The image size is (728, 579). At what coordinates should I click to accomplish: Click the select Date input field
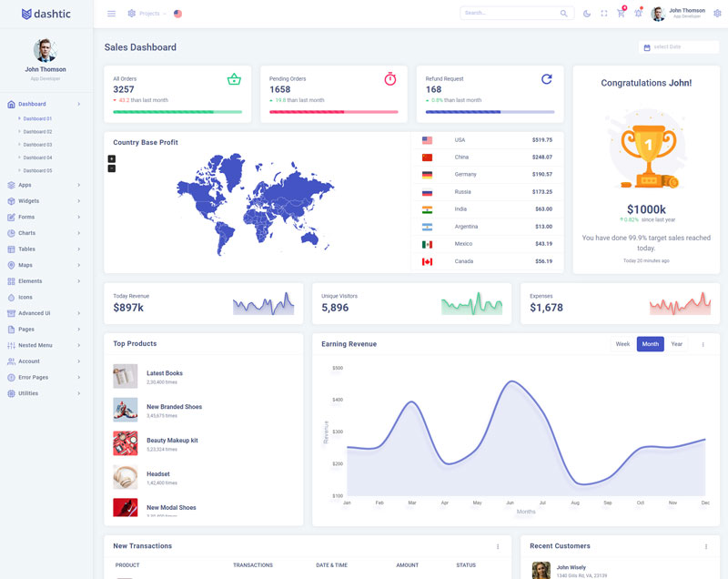pos(679,46)
